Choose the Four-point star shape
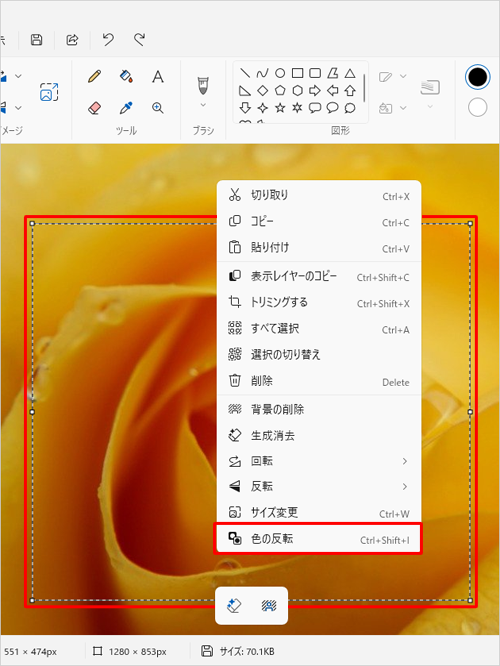Viewport: 500px width, 666px height. 263,108
